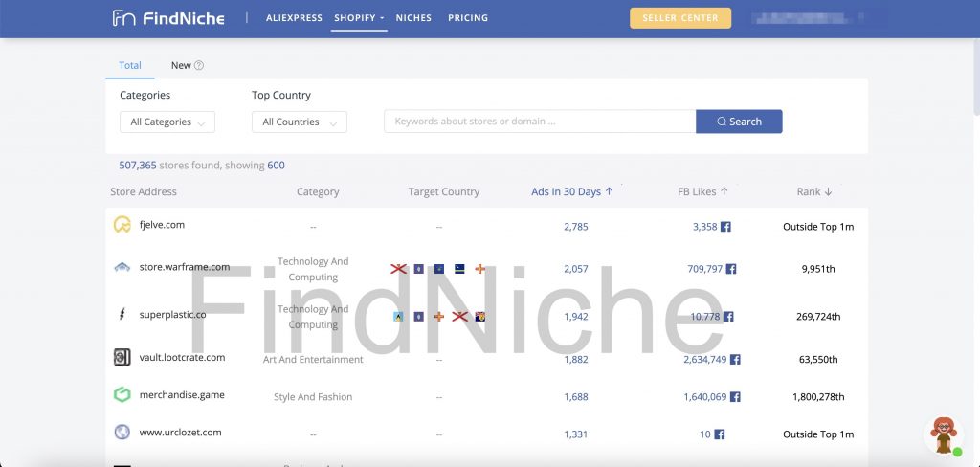Open the Shopify dropdown menu
This screenshot has height=467, width=980.
click(359, 18)
